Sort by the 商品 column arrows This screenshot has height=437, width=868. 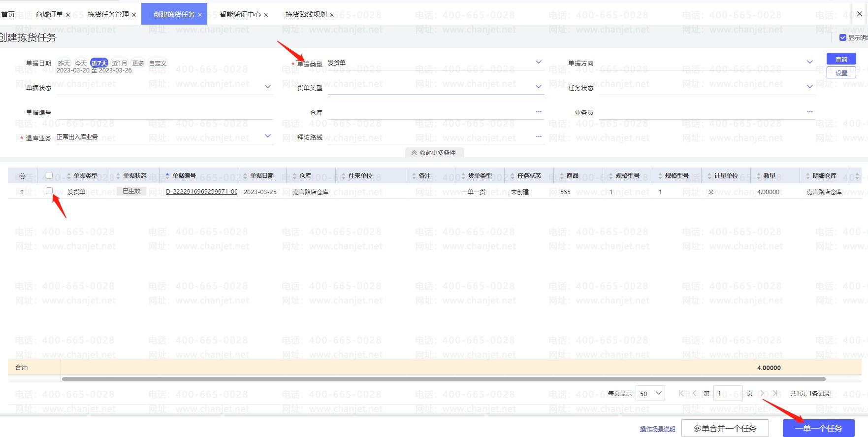[562, 176]
